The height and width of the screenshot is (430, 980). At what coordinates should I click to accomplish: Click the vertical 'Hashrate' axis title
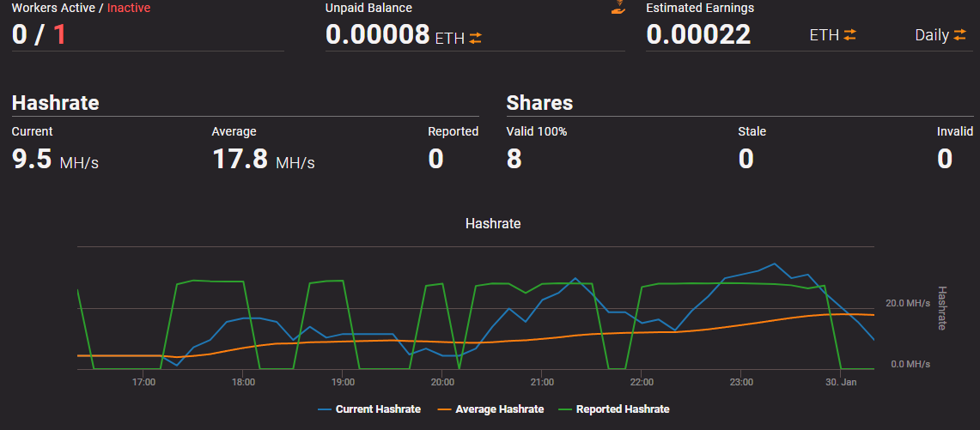coord(942,308)
